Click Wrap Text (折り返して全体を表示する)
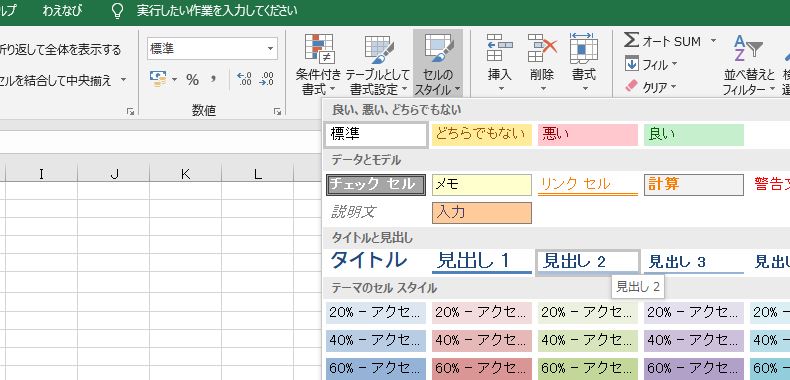This screenshot has width=790, height=380. pyautogui.click(x=60, y=50)
